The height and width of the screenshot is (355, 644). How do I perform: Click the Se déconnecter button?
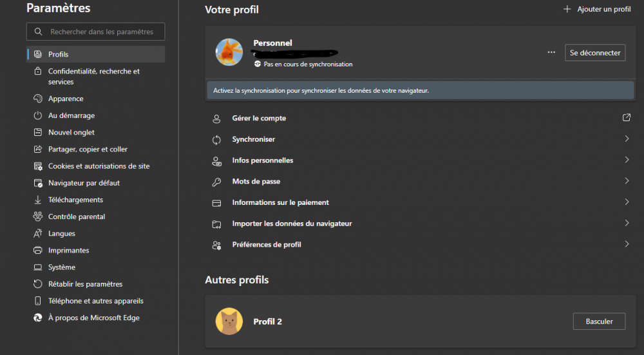tap(595, 53)
